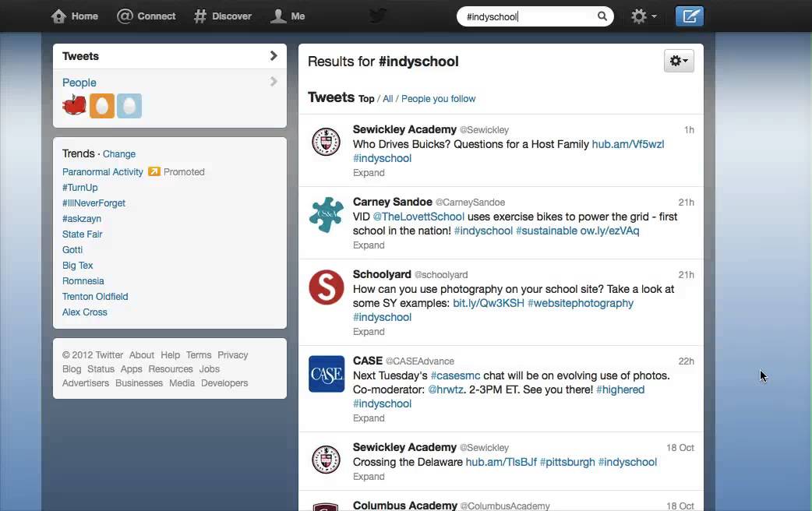Open the search results gear dropdown
Screen dimensions: 812x511
(x=679, y=61)
